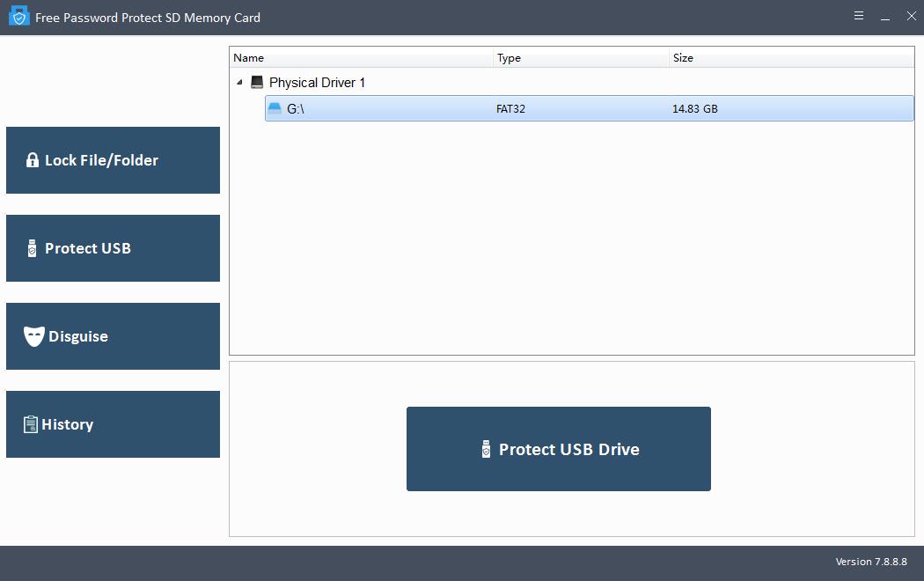Select the G:\ drive name
Screen dimensions: 924x581
296,109
